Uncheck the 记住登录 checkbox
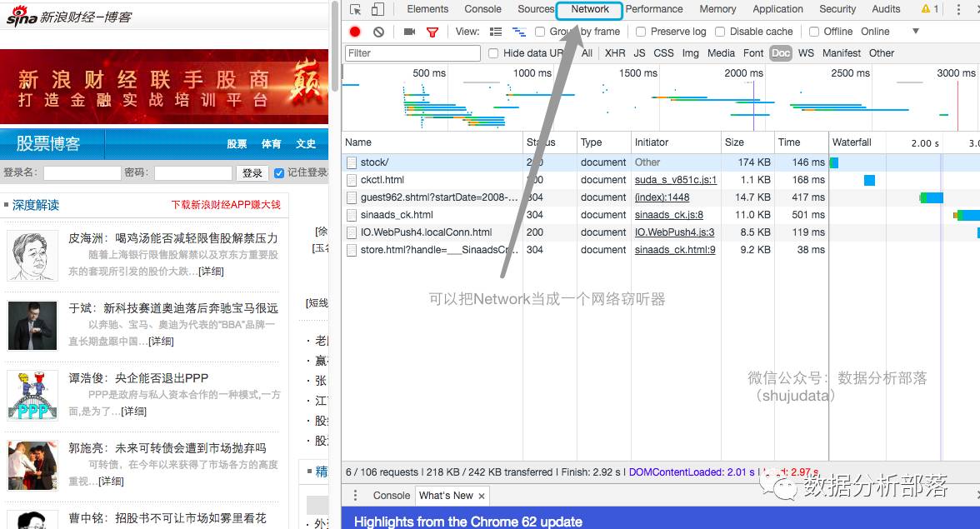This screenshot has height=529, width=980. 278,173
